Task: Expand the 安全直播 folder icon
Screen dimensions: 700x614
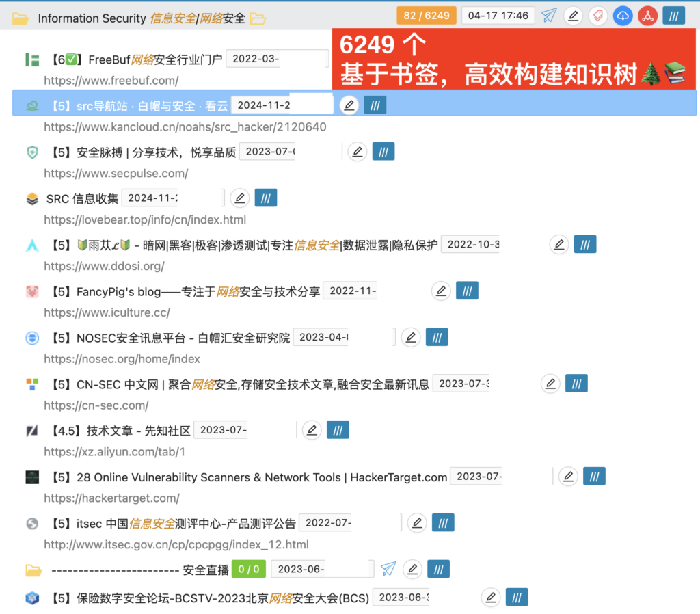Action: 33,570
